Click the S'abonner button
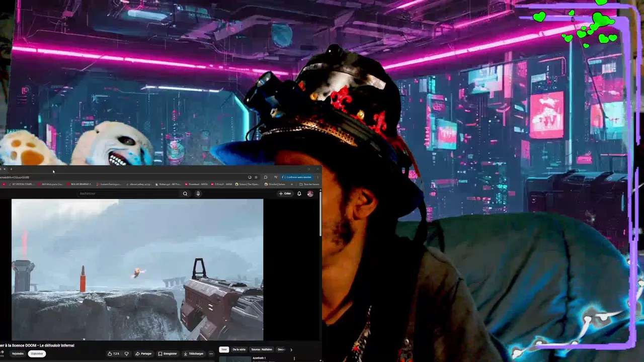 [x=37, y=353]
